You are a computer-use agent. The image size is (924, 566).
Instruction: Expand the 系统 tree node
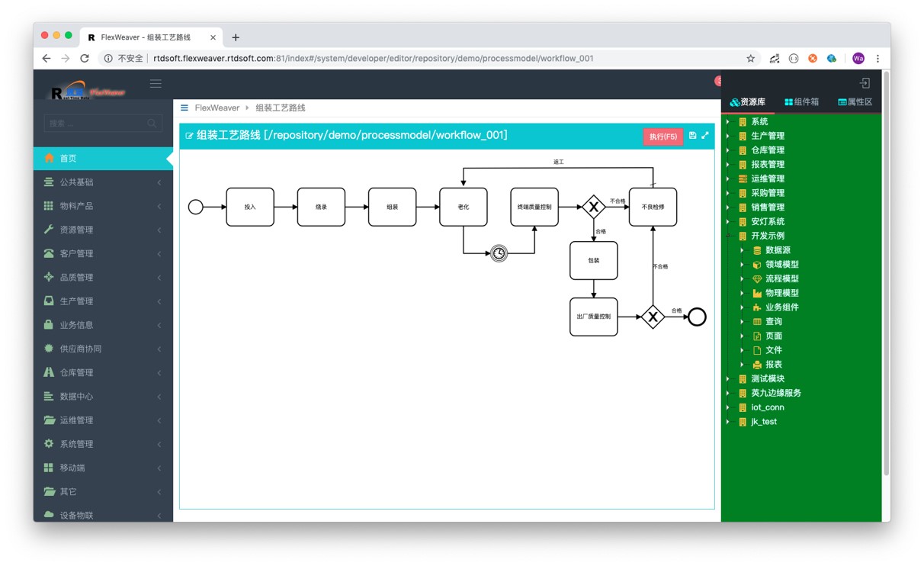point(728,122)
